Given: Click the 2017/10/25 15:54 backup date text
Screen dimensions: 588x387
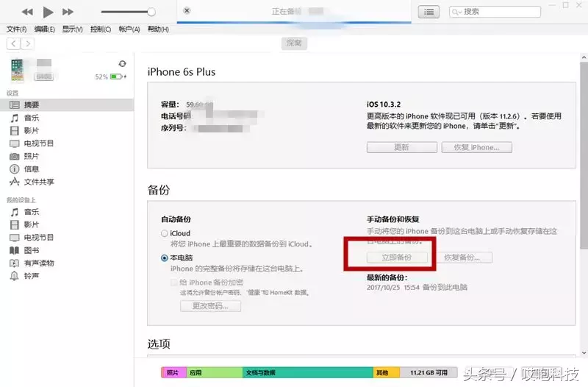Looking at the screenshot, I should click(x=393, y=287).
